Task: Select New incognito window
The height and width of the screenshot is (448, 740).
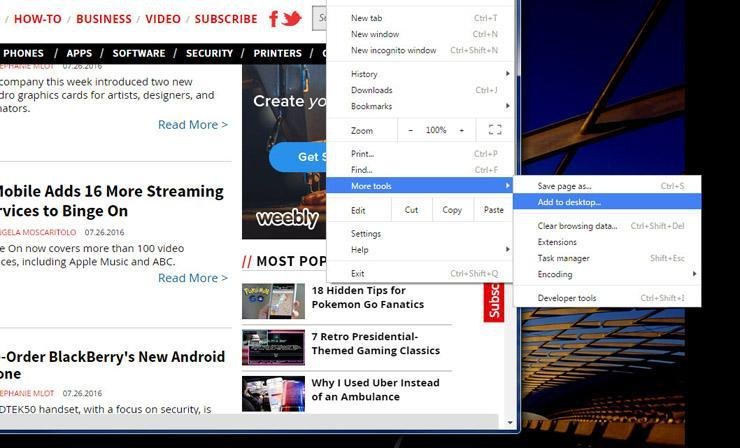Action: tap(394, 50)
